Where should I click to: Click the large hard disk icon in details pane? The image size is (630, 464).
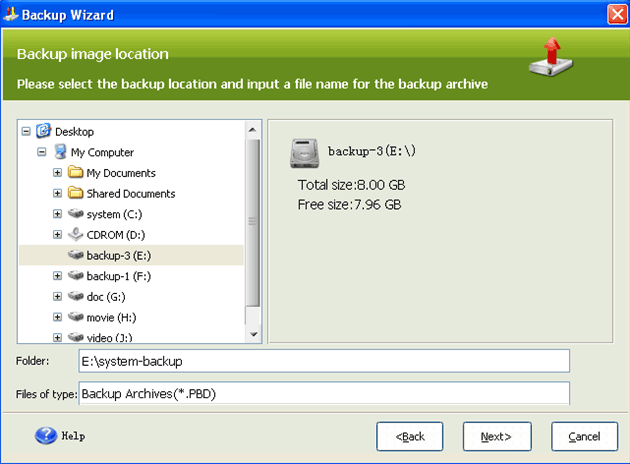tap(305, 153)
